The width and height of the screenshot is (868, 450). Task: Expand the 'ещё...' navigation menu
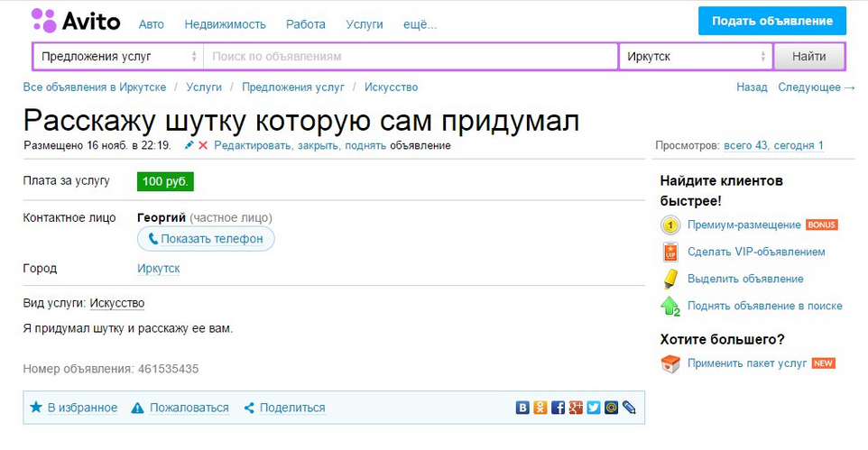pos(420,24)
